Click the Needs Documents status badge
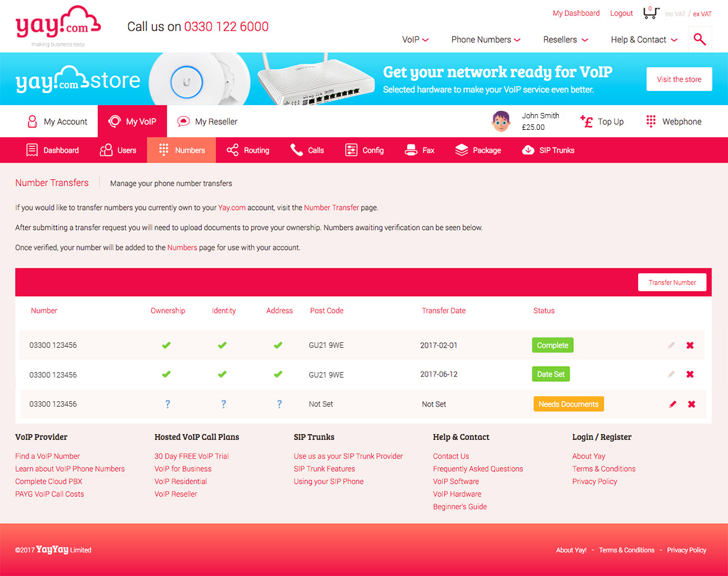This screenshot has height=576, width=728. (568, 404)
